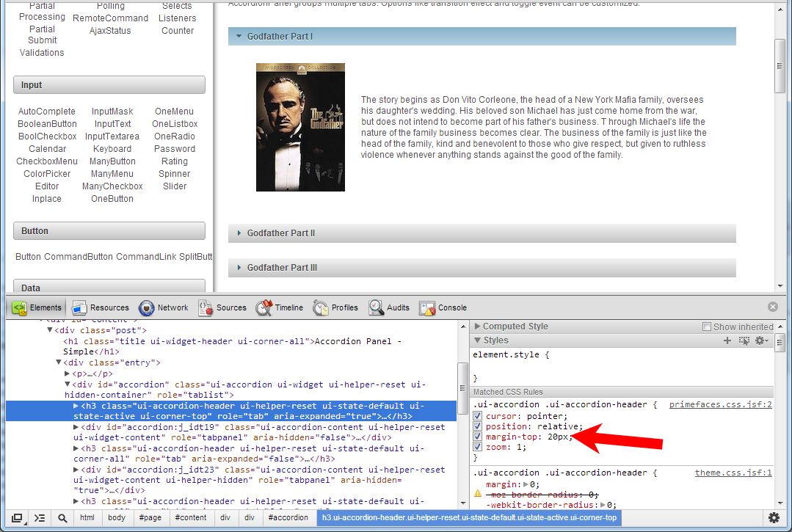The width and height of the screenshot is (792, 532).
Task: Expand the <p> node in DOM tree
Action: coord(68,374)
